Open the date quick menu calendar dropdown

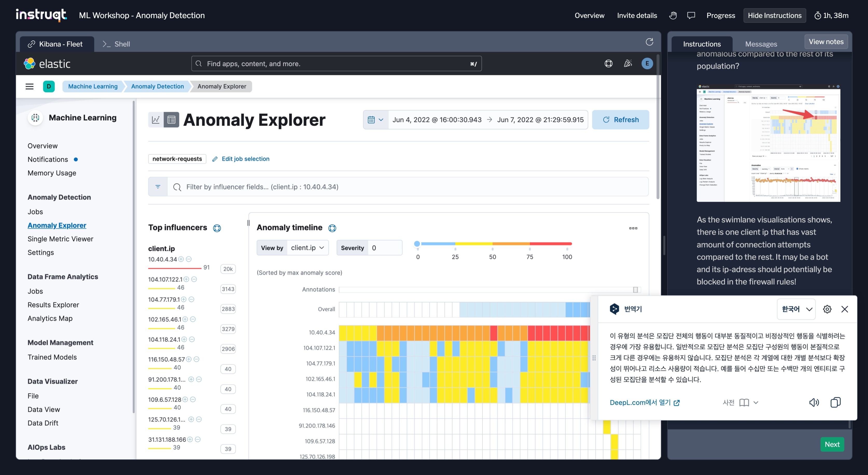[x=376, y=120]
